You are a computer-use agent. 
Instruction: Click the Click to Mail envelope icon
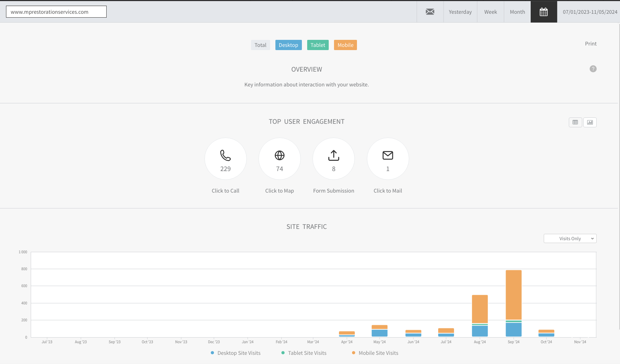388,155
